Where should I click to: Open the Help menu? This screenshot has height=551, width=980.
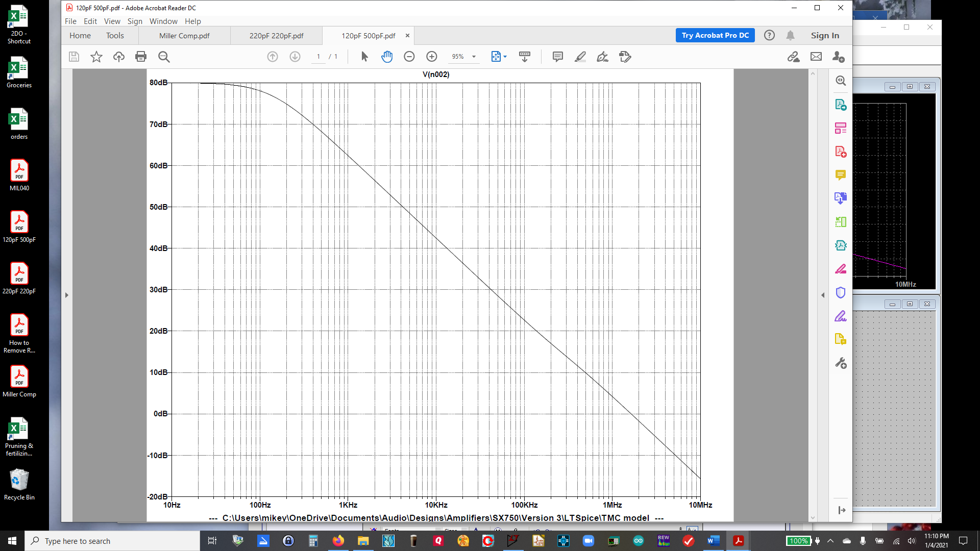coord(193,21)
